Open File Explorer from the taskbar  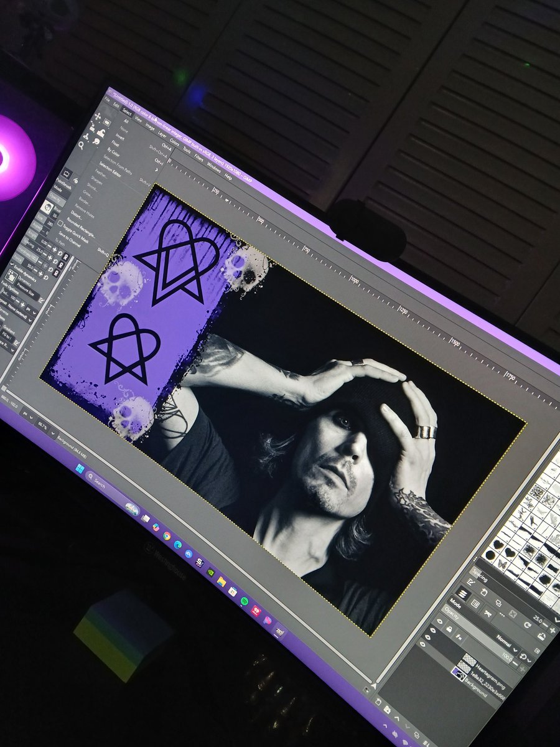coord(222,581)
